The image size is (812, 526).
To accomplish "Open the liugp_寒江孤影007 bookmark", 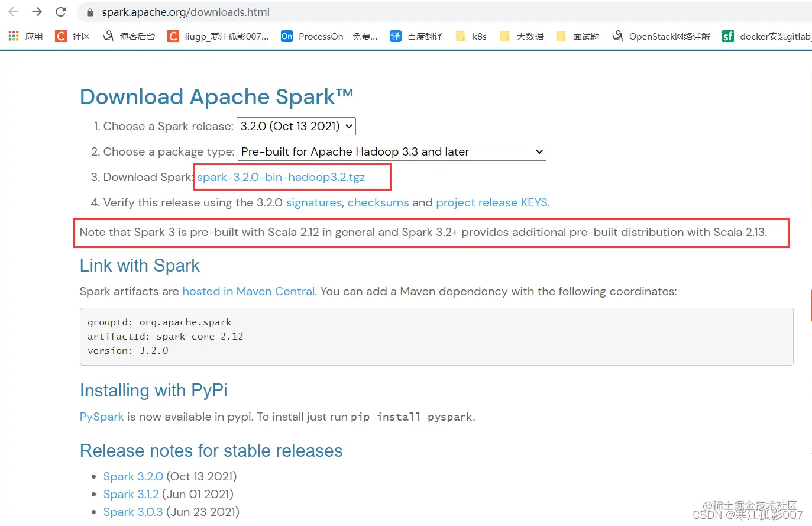I will tap(218, 36).
